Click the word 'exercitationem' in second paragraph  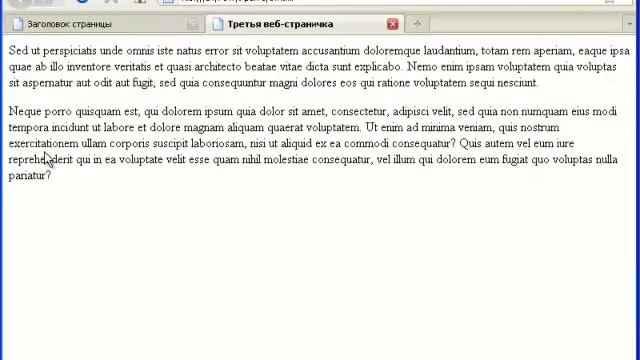(x=43, y=144)
